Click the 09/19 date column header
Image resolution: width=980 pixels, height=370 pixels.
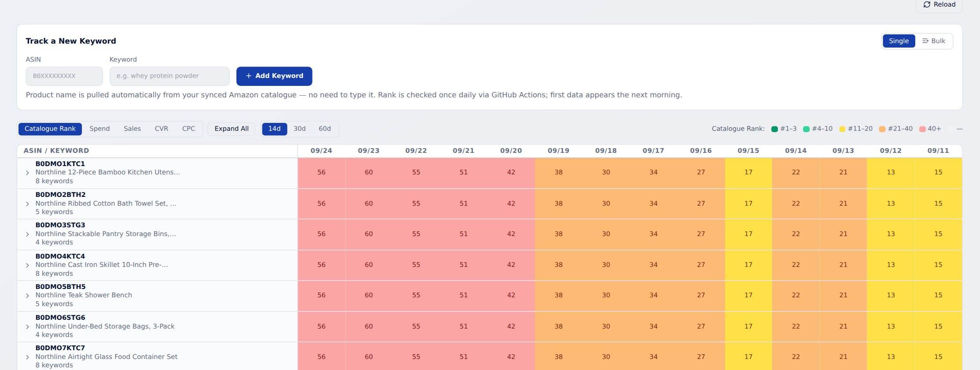pos(559,151)
